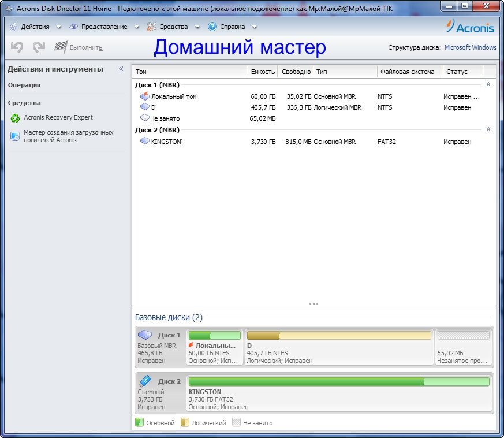Screen dimensions: 504x438
Task: Click the green Основной legend swatch
Action: (139, 422)
